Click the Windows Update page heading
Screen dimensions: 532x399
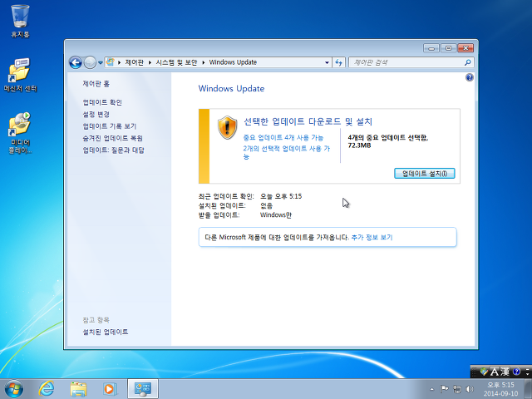pyautogui.click(x=231, y=89)
